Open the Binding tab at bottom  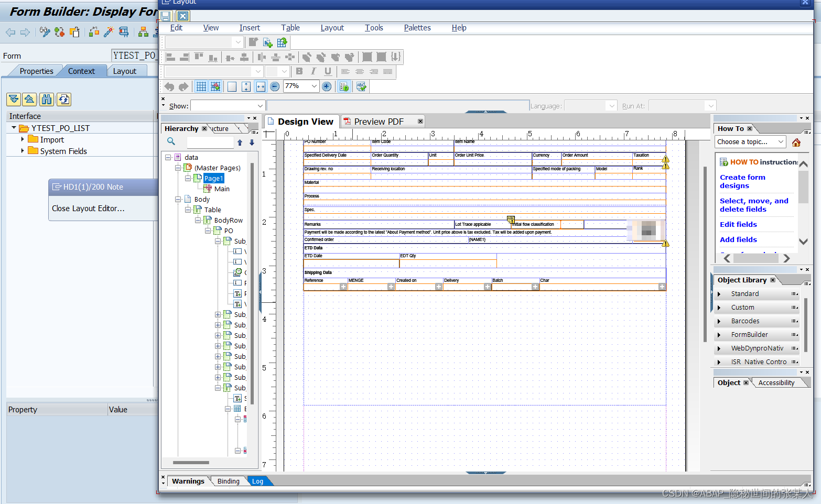click(x=229, y=481)
